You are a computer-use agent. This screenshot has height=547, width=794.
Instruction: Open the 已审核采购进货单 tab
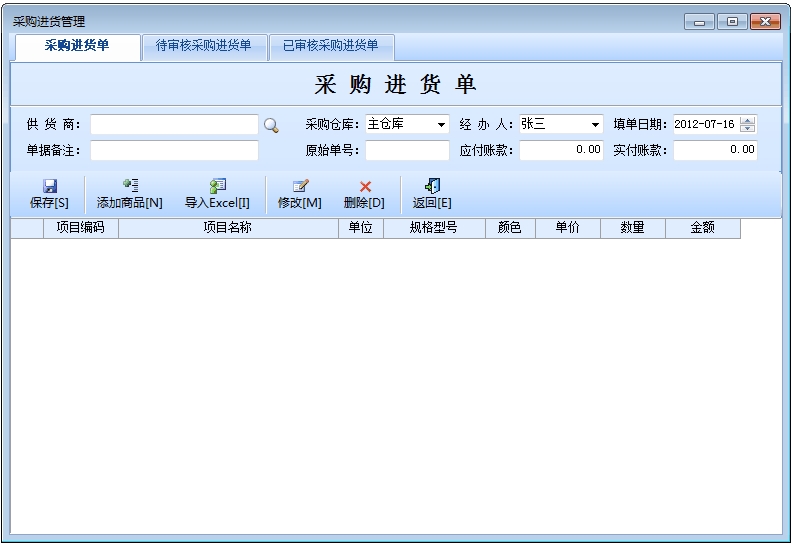pyautogui.click(x=331, y=46)
